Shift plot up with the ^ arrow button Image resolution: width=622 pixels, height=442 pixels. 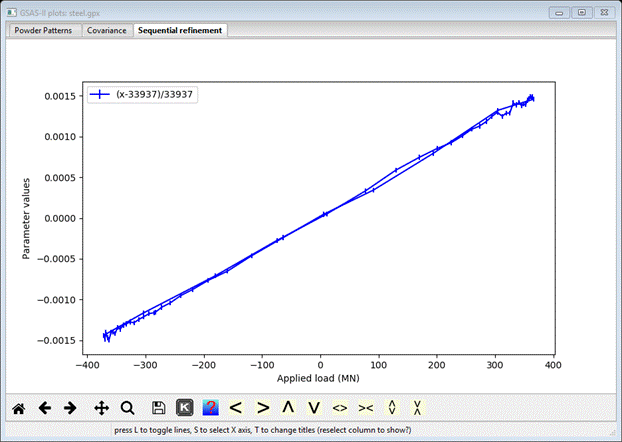(x=288, y=408)
